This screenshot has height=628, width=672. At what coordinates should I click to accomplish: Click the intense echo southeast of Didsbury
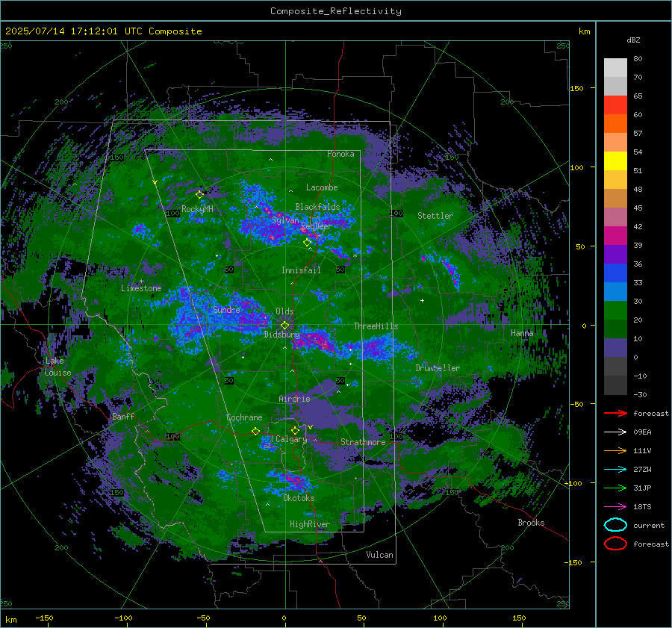coord(318,342)
